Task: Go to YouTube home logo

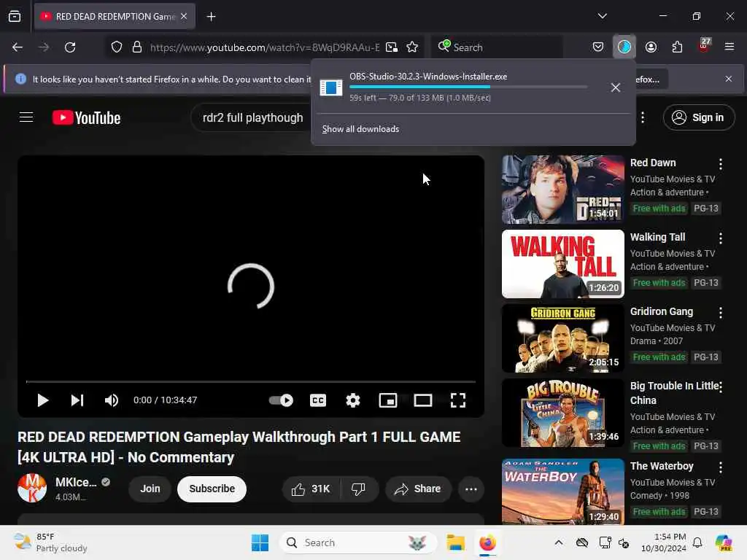Action: click(x=86, y=117)
